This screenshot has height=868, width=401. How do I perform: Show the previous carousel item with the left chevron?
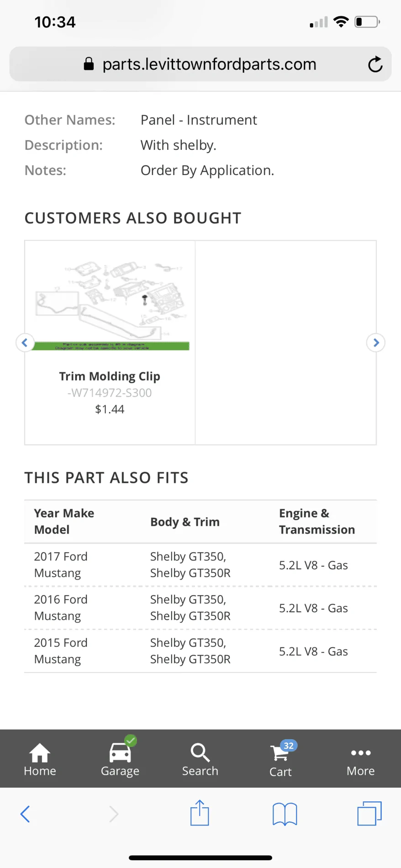click(x=25, y=343)
